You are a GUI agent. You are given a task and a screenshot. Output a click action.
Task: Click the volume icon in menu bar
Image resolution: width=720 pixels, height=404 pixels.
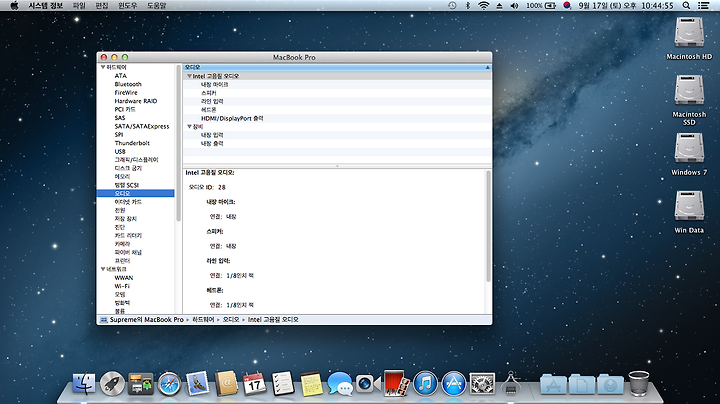[514, 6]
